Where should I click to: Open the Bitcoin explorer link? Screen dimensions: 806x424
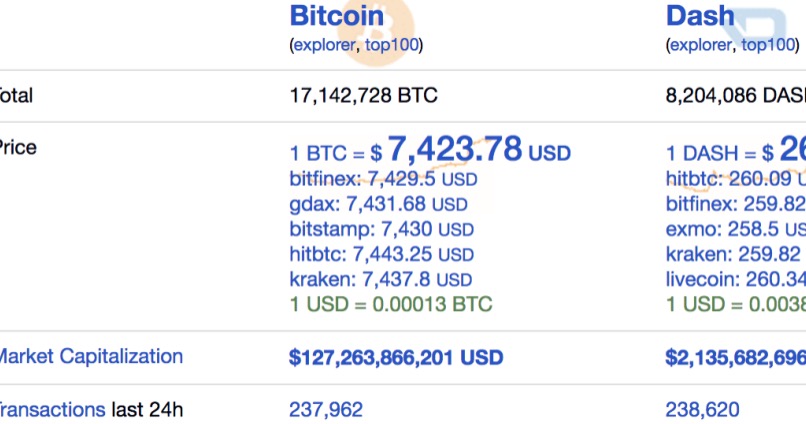click(324, 45)
